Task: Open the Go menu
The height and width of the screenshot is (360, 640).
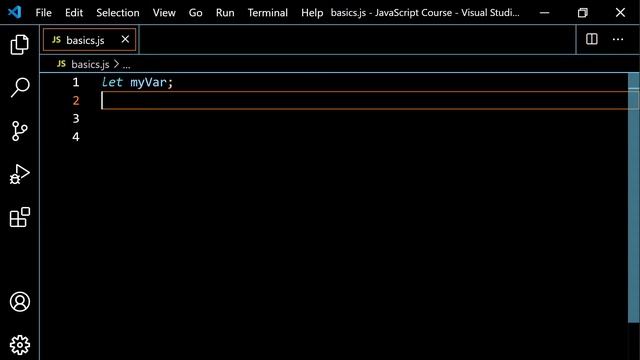Action: pos(196,13)
